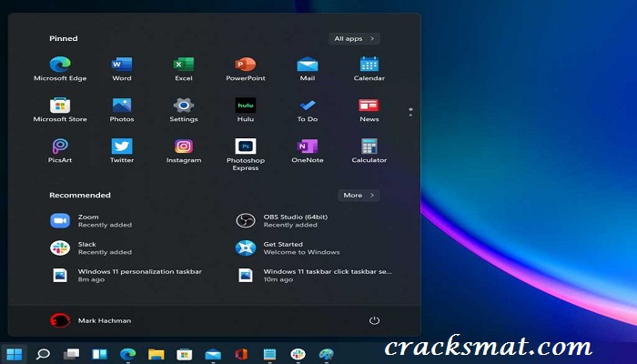The width and height of the screenshot is (637, 364).
Task: Expand the All apps list
Action: coord(354,38)
